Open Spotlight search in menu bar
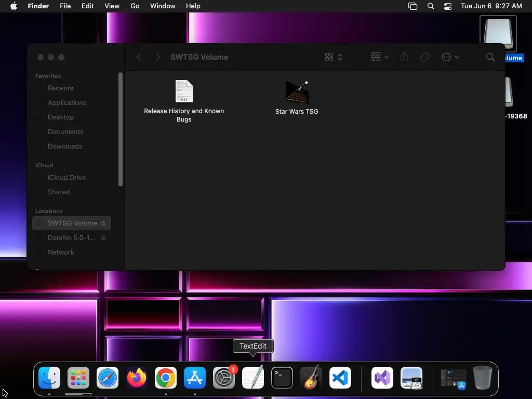 pyautogui.click(x=431, y=6)
